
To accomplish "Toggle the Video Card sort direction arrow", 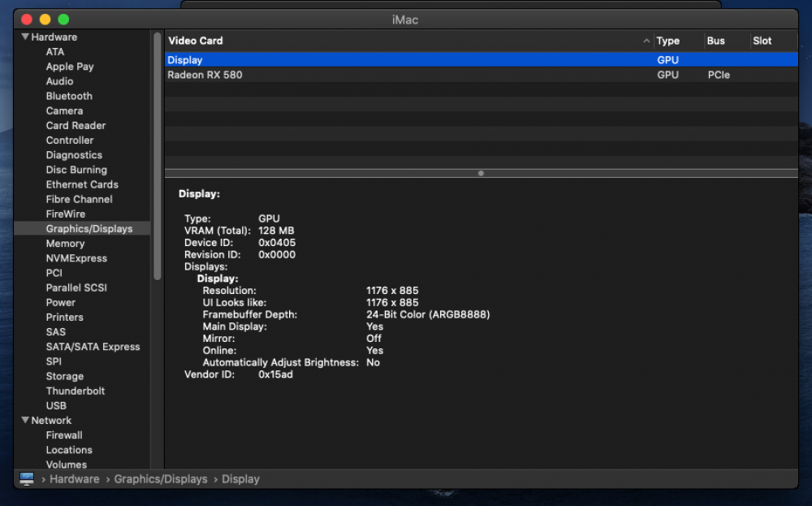I will click(x=646, y=41).
